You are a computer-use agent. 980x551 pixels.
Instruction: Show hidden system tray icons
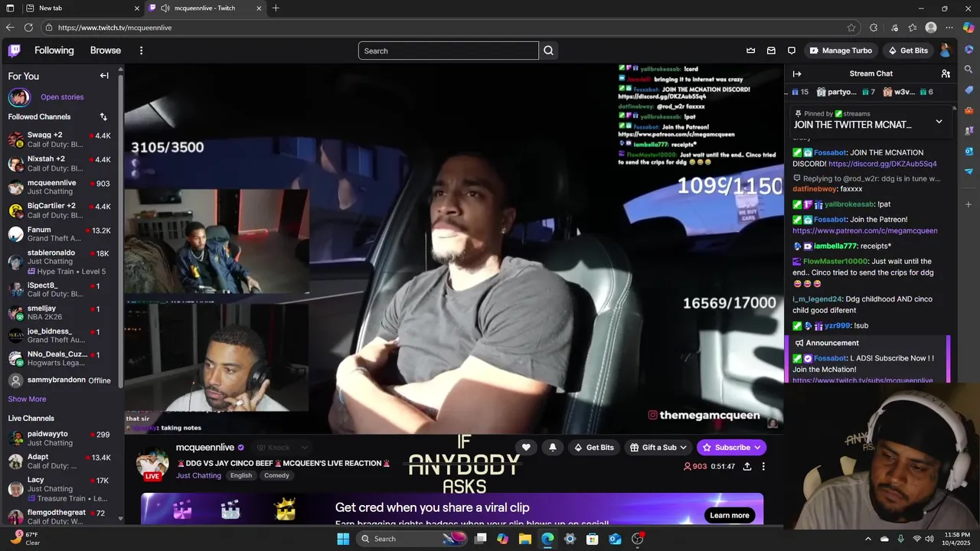[867, 539]
